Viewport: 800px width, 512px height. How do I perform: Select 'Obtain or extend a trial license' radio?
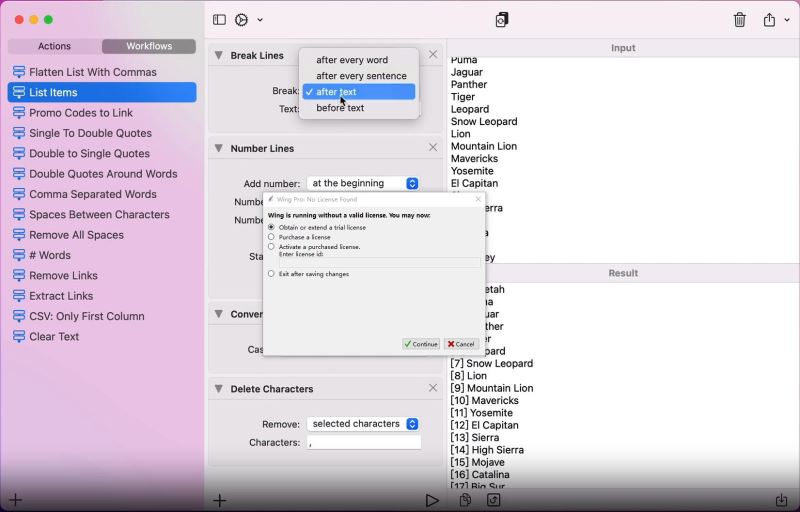pos(271,227)
